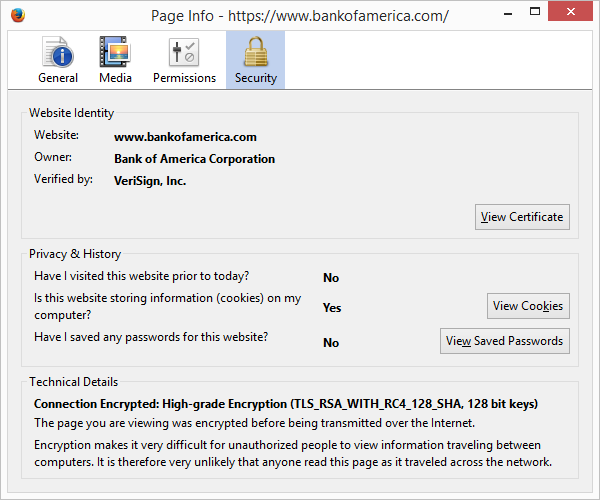Click the 'Website:' field label
The image size is (600, 500).
pyautogui.click(x=56, y=135)
